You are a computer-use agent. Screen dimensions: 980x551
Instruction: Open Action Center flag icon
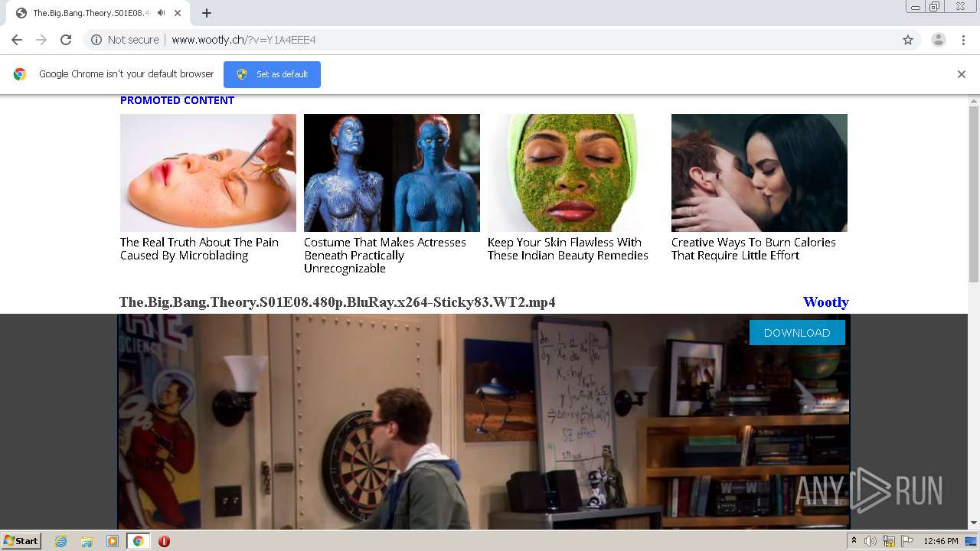click(x=906, y=541)
